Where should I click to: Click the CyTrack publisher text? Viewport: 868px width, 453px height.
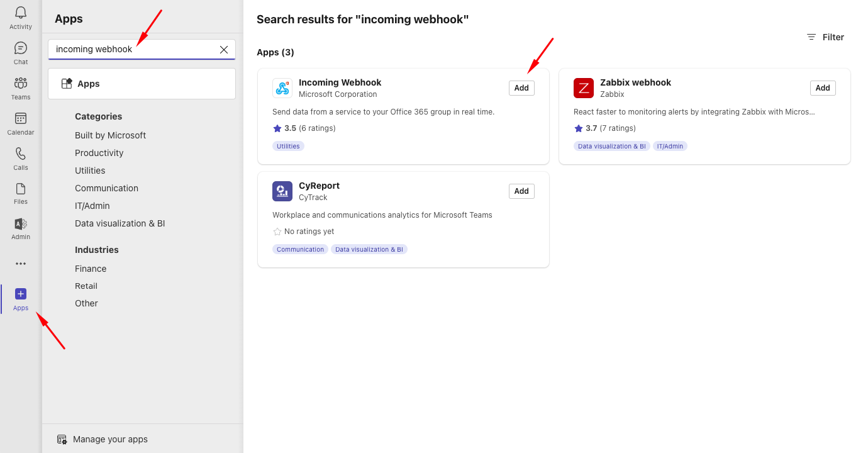(313, 198)
